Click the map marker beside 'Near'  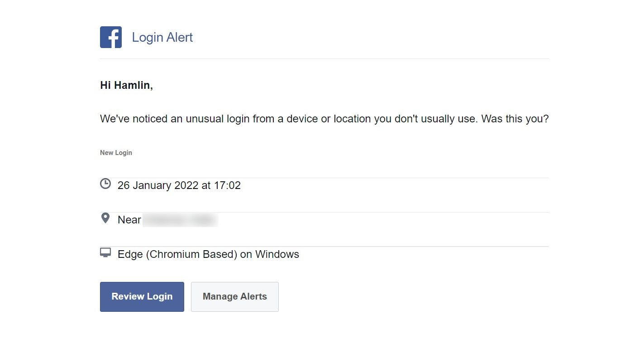click(x=105, y=218)
